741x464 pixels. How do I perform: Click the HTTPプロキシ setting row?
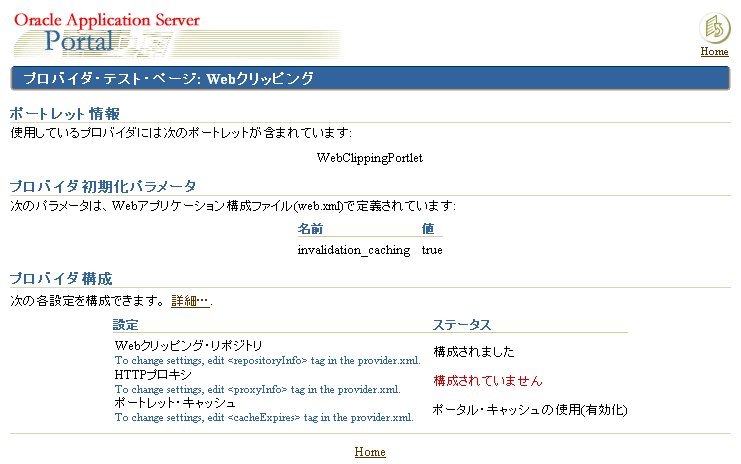click(x=153, y=375)
